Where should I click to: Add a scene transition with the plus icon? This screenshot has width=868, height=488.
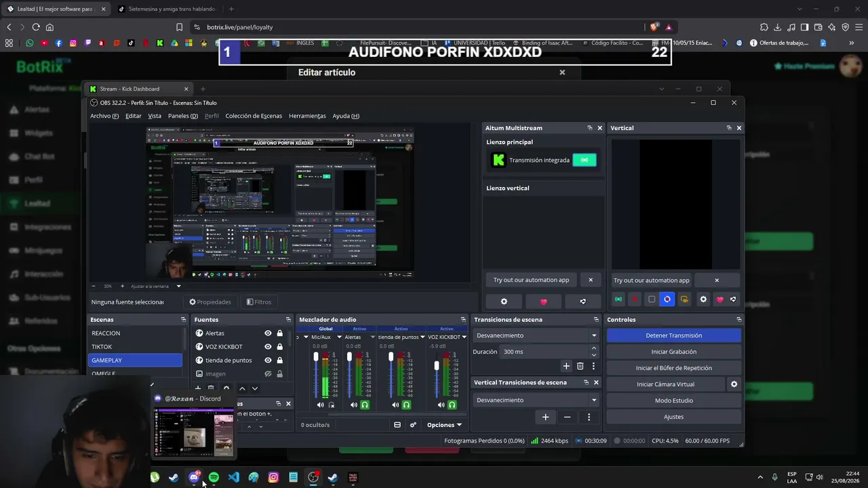tap(566, 366)
